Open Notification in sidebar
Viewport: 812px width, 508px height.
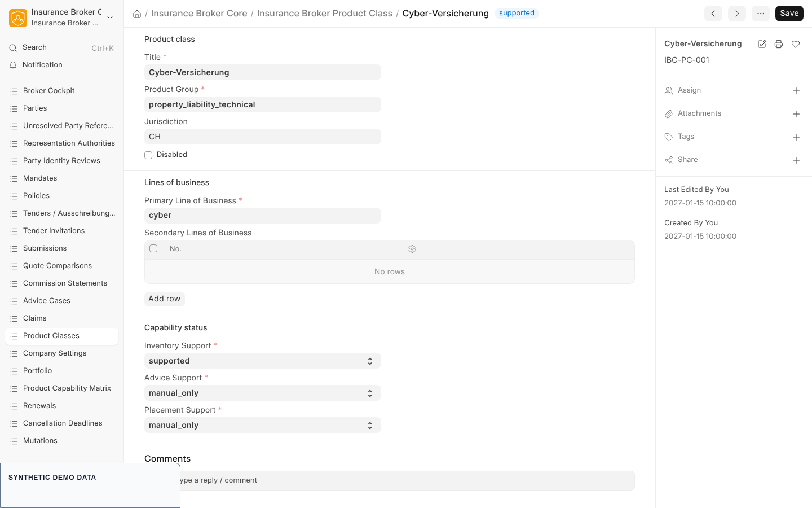[61, 65]
